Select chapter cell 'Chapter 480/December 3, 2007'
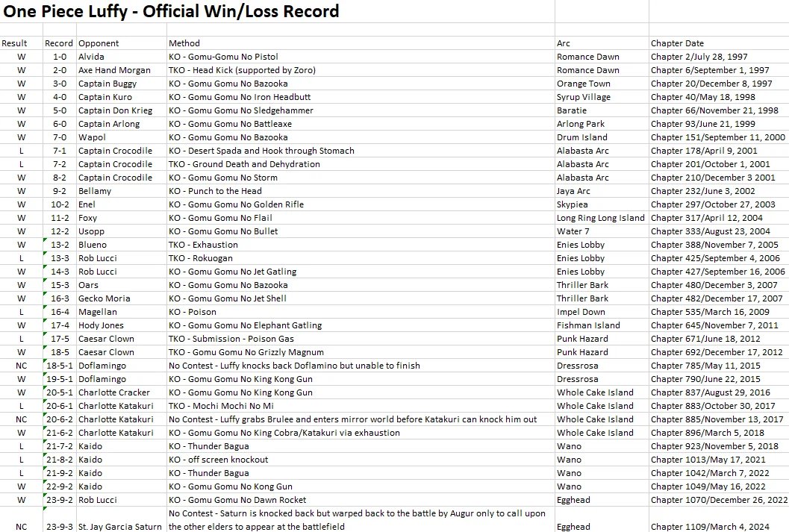This screenshot has height=532, width=789. tap(719, 285)
